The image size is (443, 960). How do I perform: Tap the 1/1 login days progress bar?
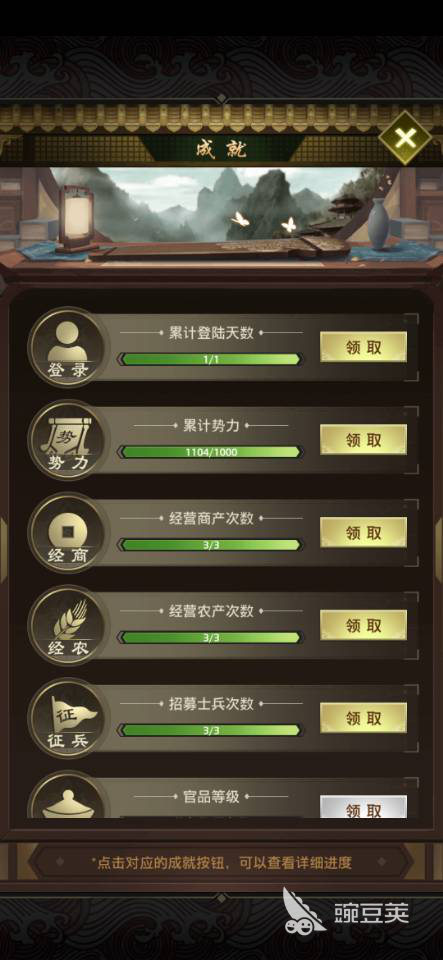[211, 359]
